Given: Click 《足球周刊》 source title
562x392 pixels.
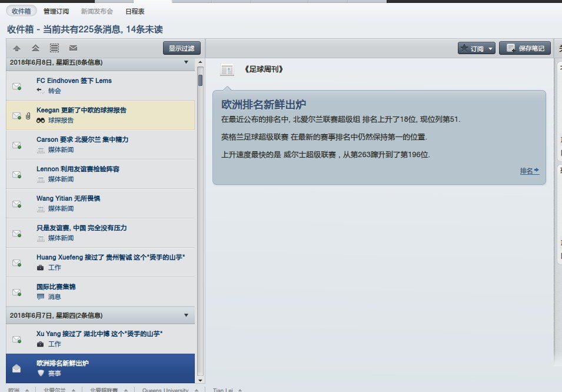Looking at the screenshot, I should click(x=264, y=69).
